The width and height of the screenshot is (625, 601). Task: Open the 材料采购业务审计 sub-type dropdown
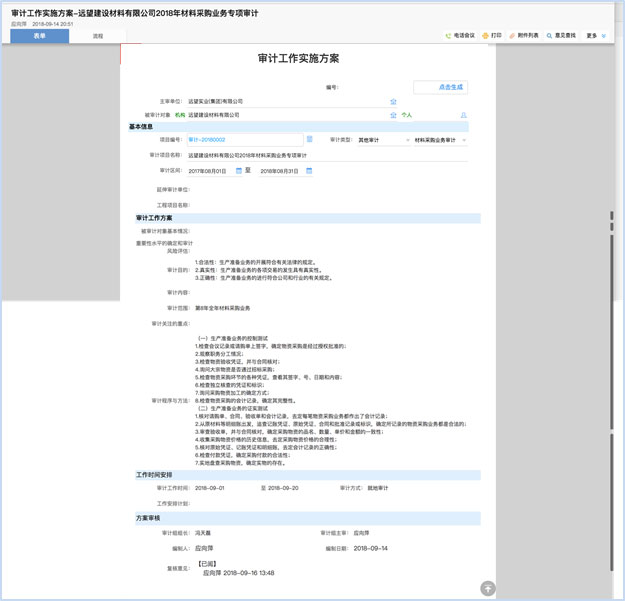point(440,140)
